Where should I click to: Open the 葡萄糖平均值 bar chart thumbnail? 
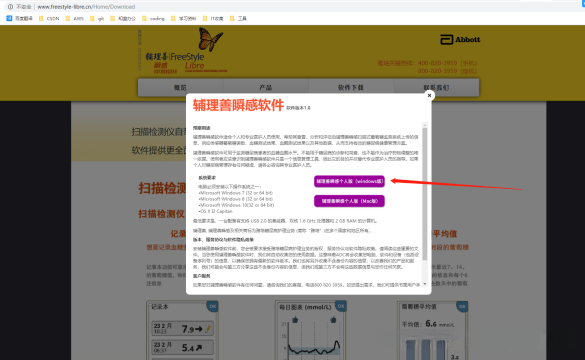(x=432, y=331)
